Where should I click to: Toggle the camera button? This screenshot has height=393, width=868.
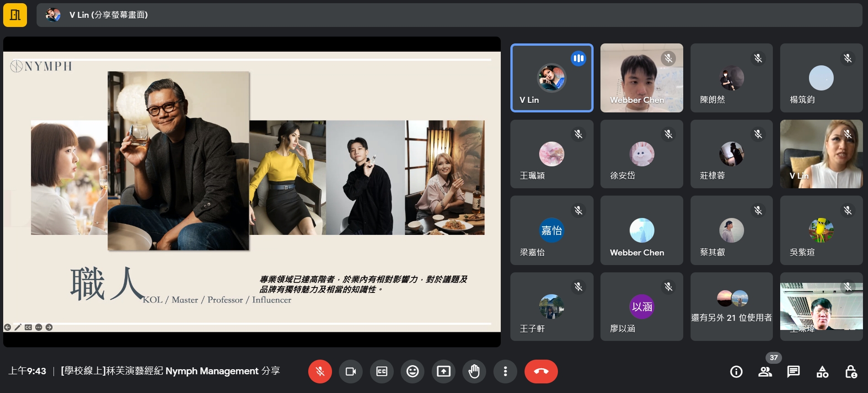[x=351, y=372]
